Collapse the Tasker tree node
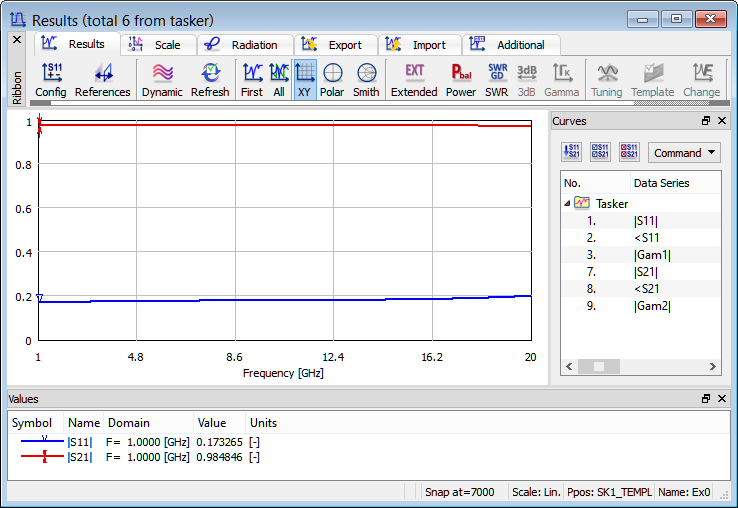The image size is (738, 508). click(568, 203)
